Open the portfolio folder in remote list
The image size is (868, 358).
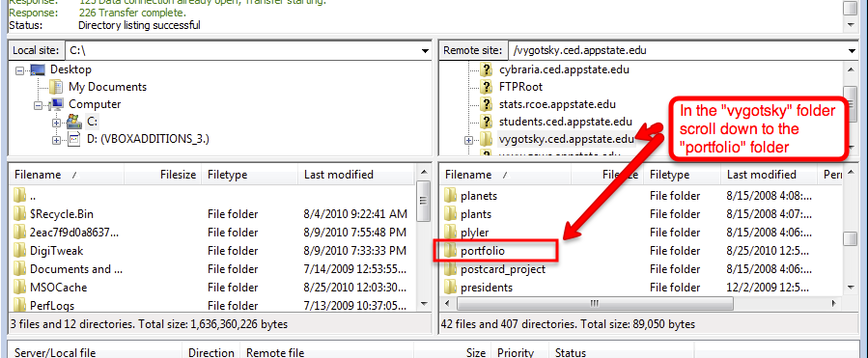(x=483, y=251)
